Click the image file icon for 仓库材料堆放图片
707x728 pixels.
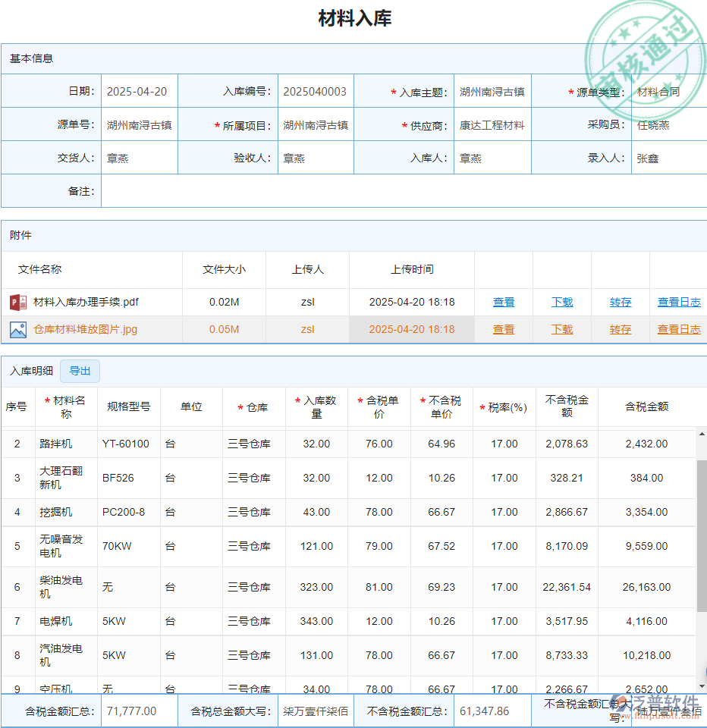(18, 330)
